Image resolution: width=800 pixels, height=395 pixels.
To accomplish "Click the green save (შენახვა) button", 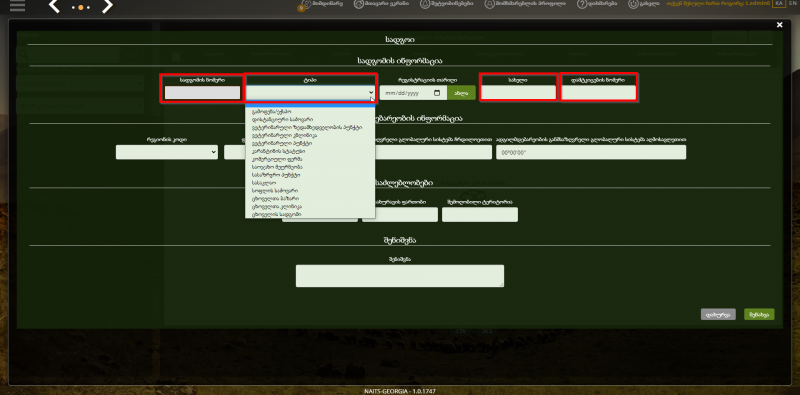I will pyautogui.click(x=759, y=314).
